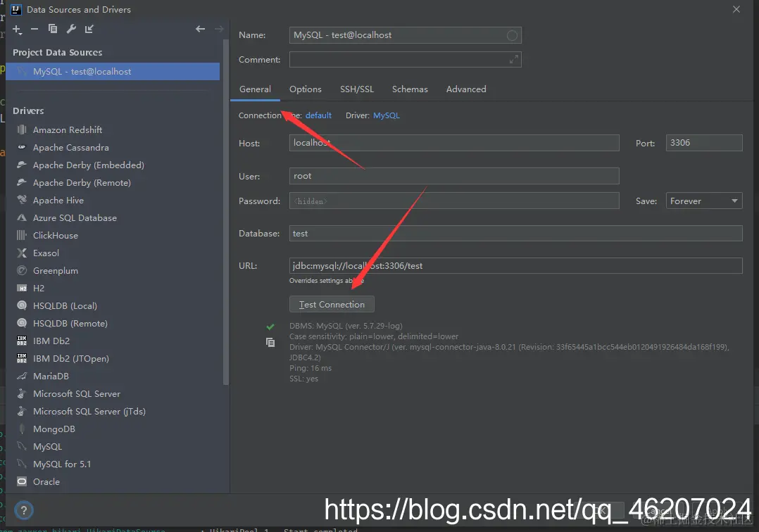Expand the Comment field editor
Screen dimensions: 759x532
point(515,60)
